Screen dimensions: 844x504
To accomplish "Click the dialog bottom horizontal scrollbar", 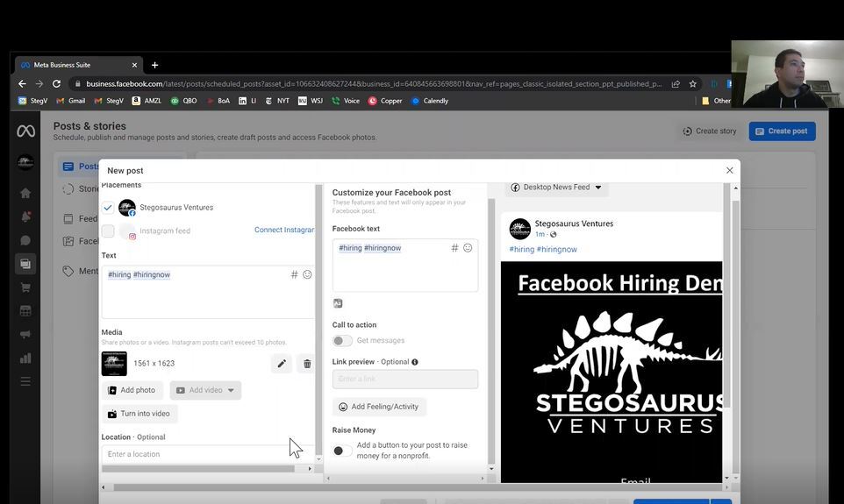I will pyautogui.click(x=420, y=487).
